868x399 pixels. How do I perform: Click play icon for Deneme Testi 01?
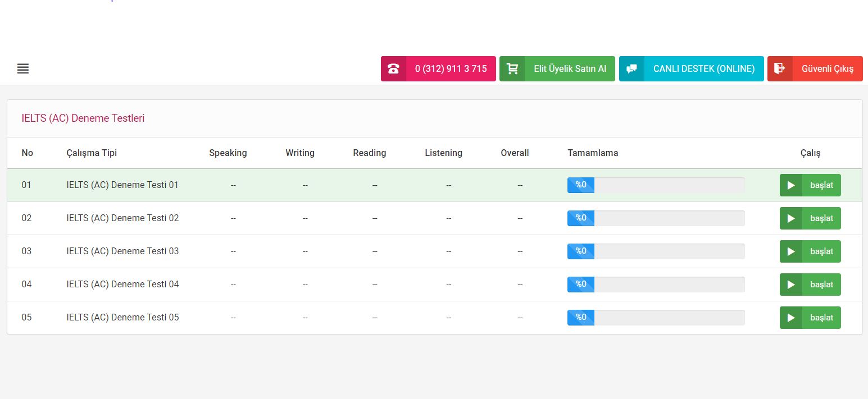[791, 185]
